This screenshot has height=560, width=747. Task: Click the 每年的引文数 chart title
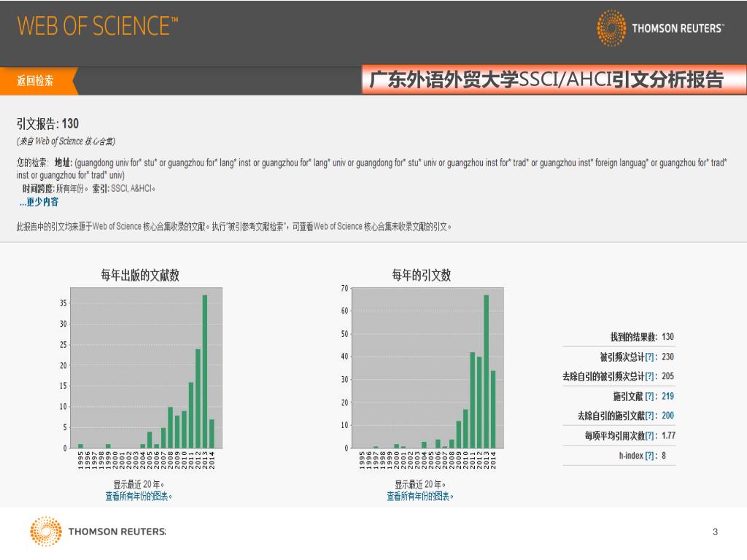(x=421, y=275)
